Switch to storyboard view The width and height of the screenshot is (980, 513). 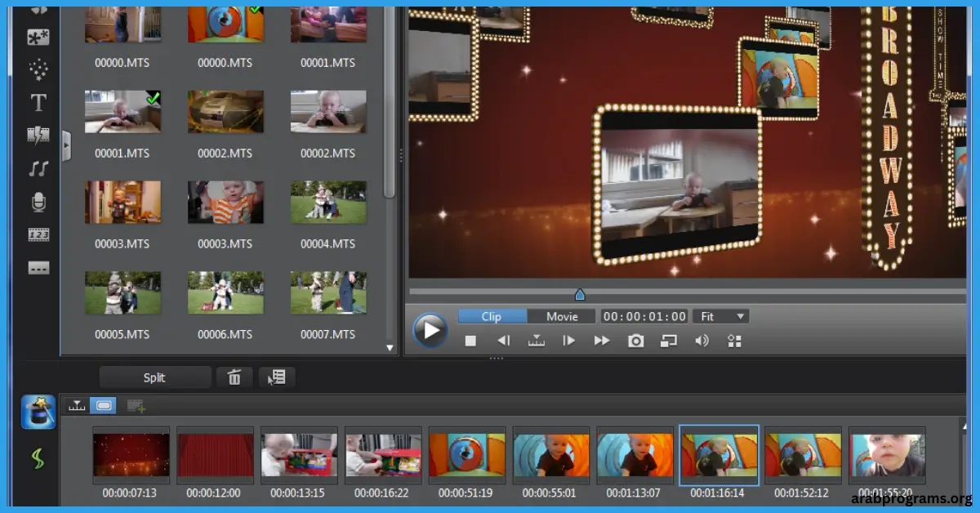coord(104,405)
